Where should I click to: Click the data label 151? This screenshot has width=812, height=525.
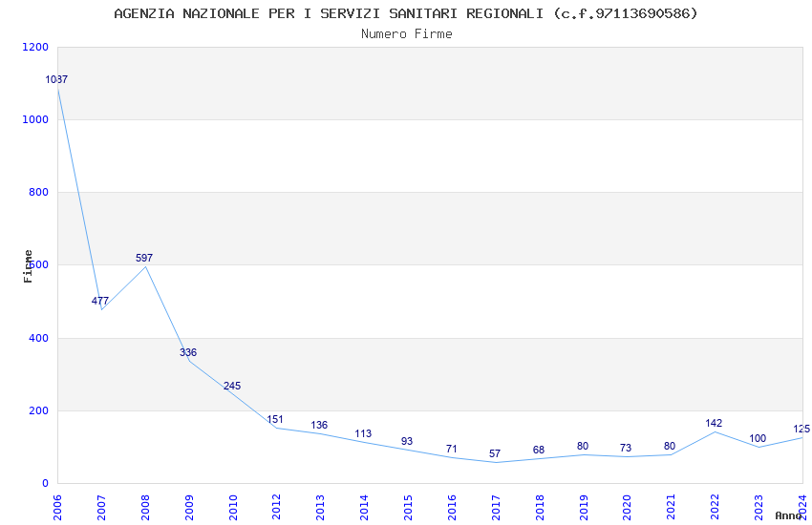tap(275, 419)
